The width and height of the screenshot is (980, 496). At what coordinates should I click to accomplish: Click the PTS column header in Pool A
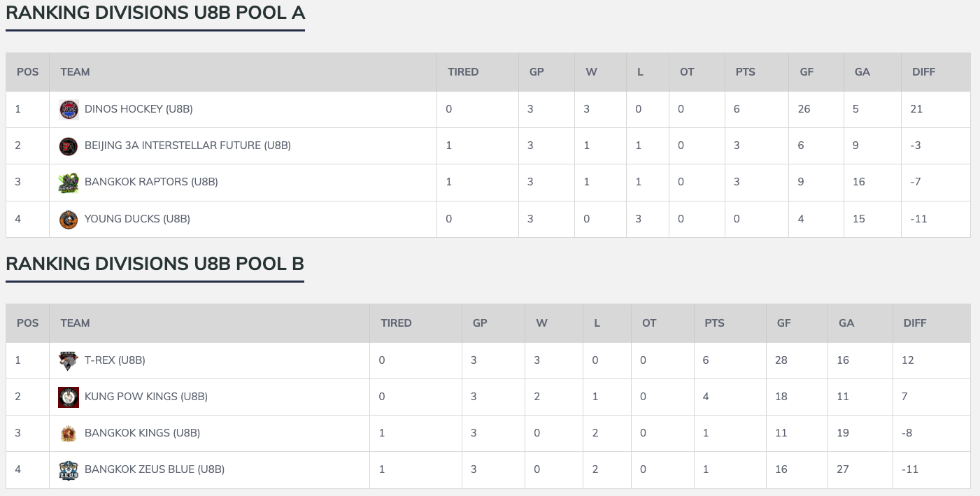(x=745, y=72)
